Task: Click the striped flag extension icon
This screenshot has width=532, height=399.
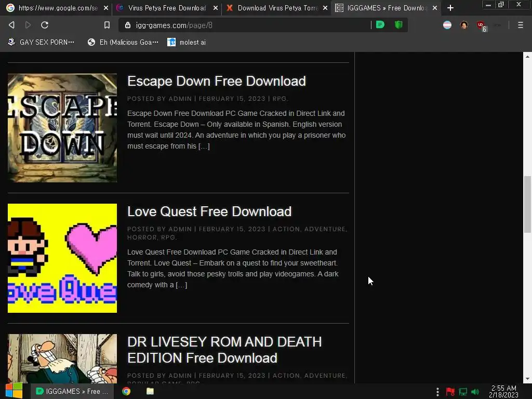Action: pyautogui.click(x=447, y=25)
